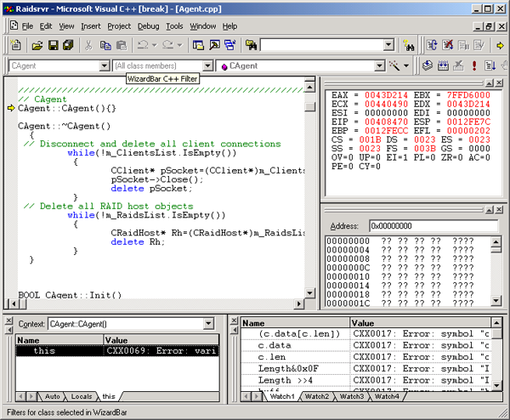The image size is (510, 420).
Task: Open the CAgent class dropdown in the WizardBar
Action: (104, 66)
